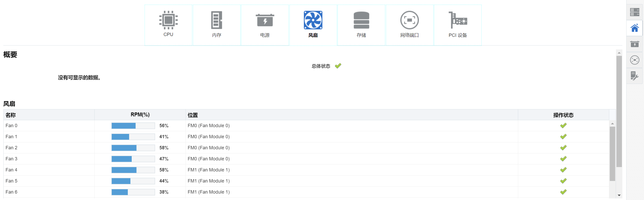Screen dimensions: 644x200
Task: Click the network port icon in right sidebar
Action: point(634,60)
